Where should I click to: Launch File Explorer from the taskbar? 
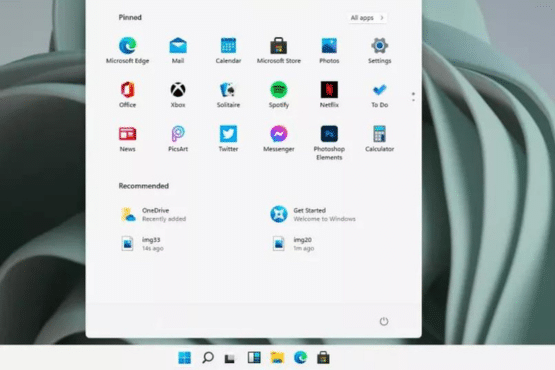(277, 358)
